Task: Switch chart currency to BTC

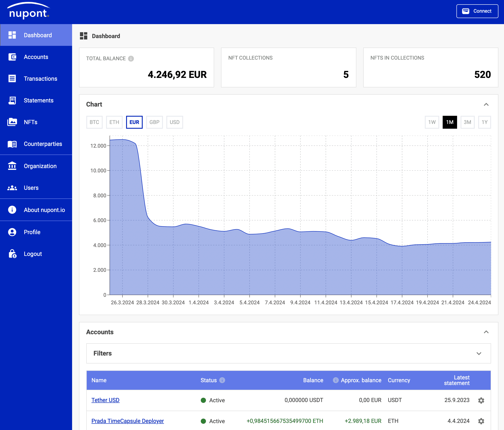Action: pyautogui.click(x=94, y=122)
